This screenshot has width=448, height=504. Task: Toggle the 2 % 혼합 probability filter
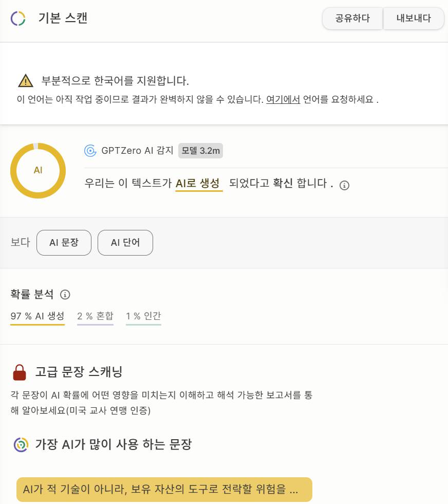95,316
